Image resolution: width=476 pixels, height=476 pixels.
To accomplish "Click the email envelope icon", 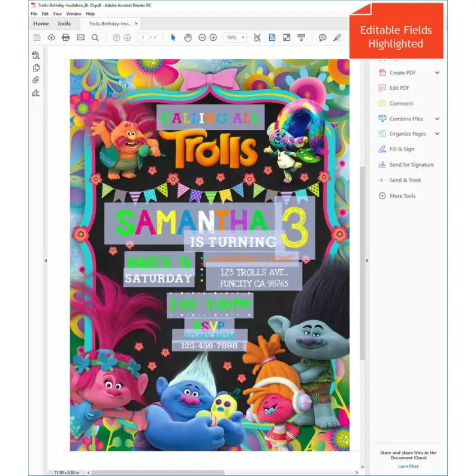I will (80, 37).
